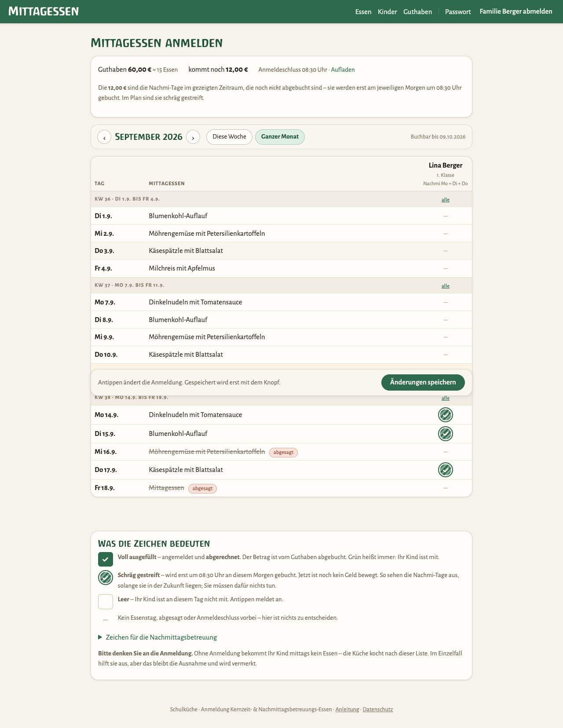Click alle link for KW 36
This screenshot has width=563, height=728.
(446, 200)
